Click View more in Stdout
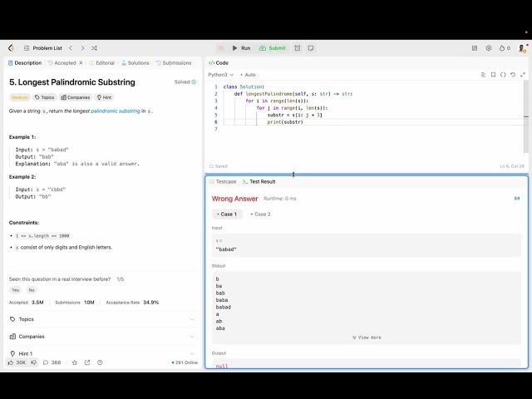Screen dimensions: 532x399 pos(367,337)
